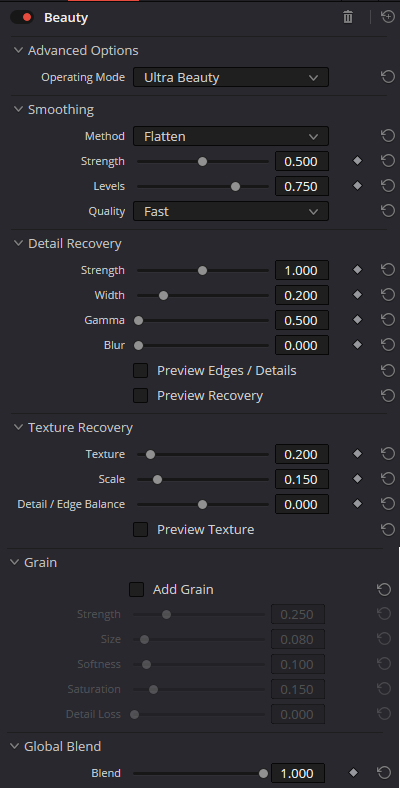Add keyframe for Detail Recovery Strength
The height and width of the screenshot is (788, 400).
point(357,270)
